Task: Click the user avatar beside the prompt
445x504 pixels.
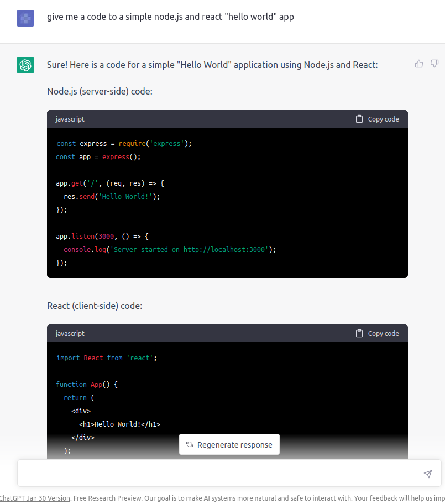Action: (x=25, y=18)
